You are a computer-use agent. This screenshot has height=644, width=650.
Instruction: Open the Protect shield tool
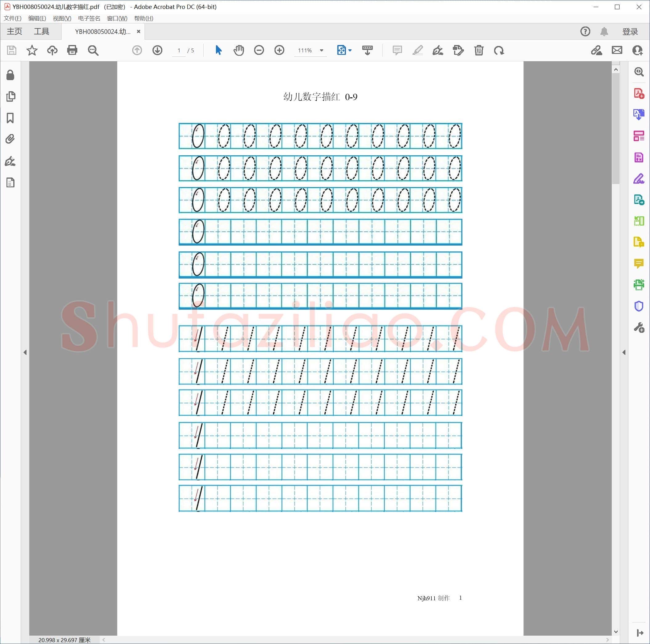point(639,306)
